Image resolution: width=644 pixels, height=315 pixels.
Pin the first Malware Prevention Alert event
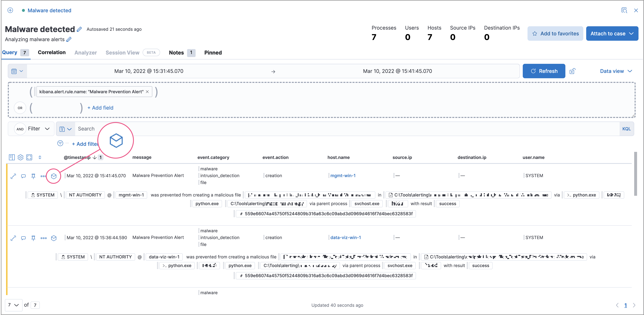coord(33,176)
